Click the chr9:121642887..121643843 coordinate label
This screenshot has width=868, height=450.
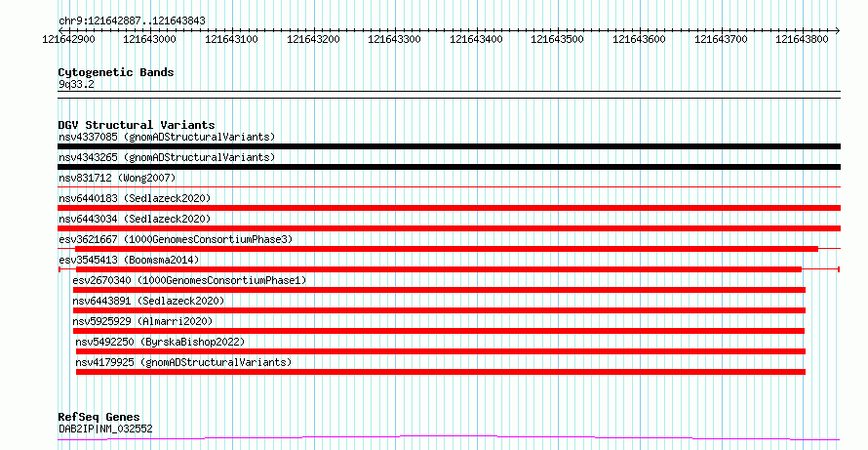tap(132, 20)
